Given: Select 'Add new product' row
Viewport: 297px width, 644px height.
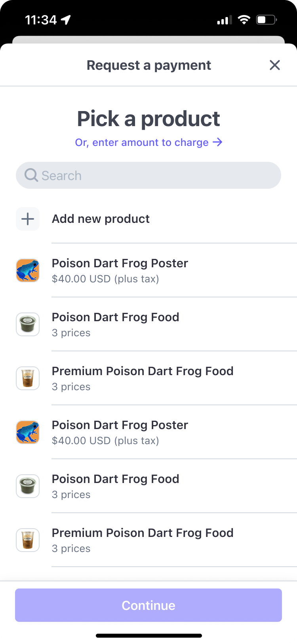Looking at the screenshot, I should [101, 219].
